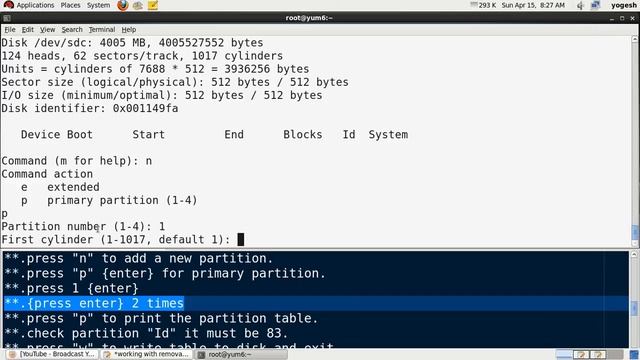The width and height of the screenshot is (640, 360).
Task: Click the 'Disk /dev/sdc: 4005 MB' line
Action: point(132,43)
